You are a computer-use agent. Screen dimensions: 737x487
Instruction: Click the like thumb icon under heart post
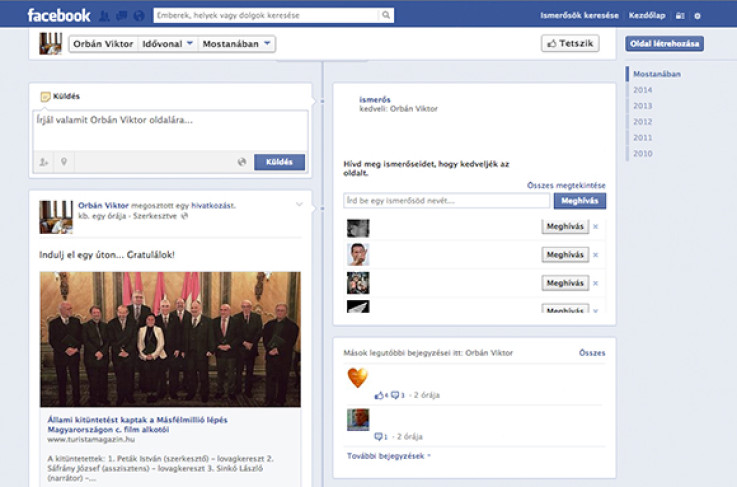coord(379,395)
